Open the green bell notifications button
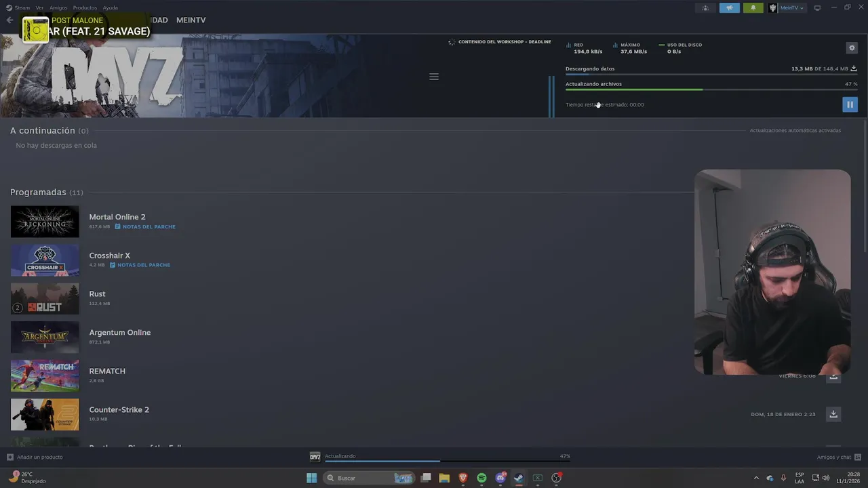The height and width of the screenshot is (488, 868). (x=753, y=7)
